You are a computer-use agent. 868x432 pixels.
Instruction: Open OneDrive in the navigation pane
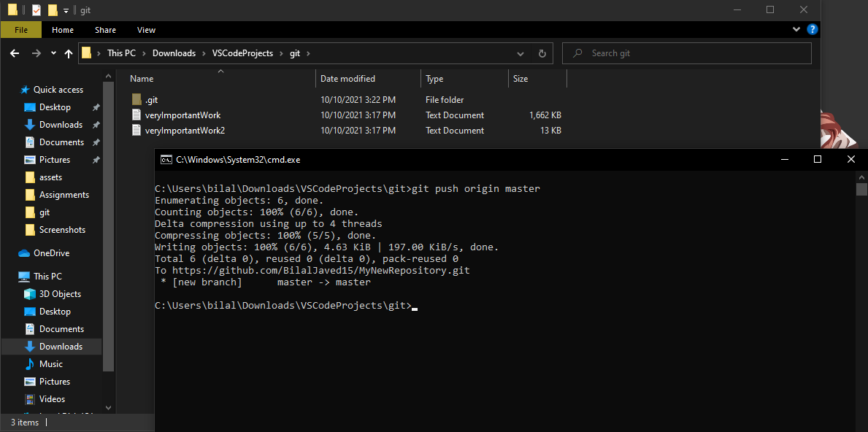pos(51,253)
